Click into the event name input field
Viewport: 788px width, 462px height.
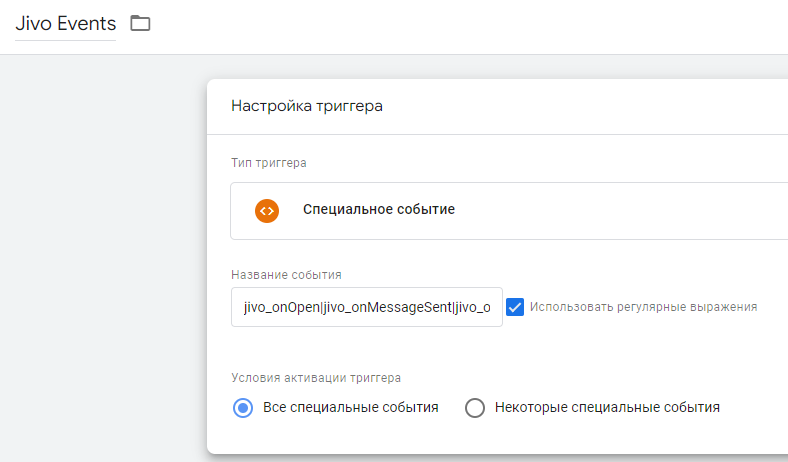(366, 308)
